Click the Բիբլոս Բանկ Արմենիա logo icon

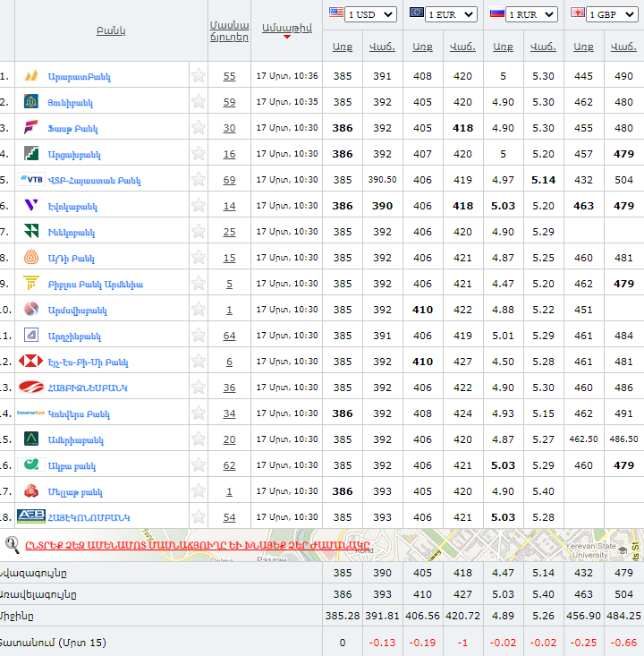coord(31,283)
